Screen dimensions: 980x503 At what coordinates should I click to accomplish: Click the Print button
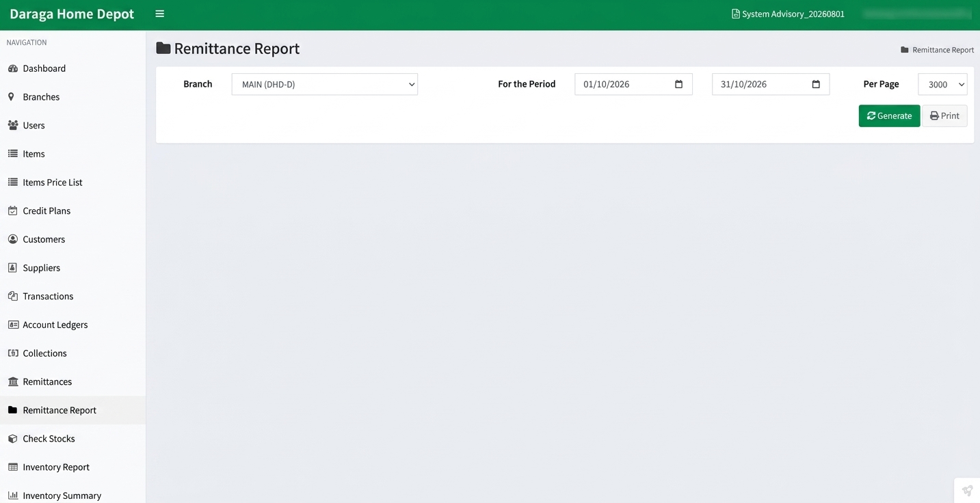pos(944,115)
